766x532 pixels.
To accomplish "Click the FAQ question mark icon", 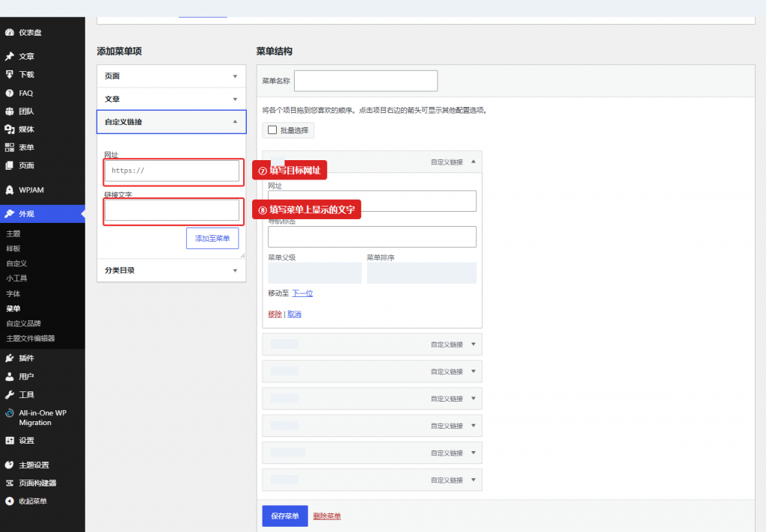I will click(x=9, y=93).
